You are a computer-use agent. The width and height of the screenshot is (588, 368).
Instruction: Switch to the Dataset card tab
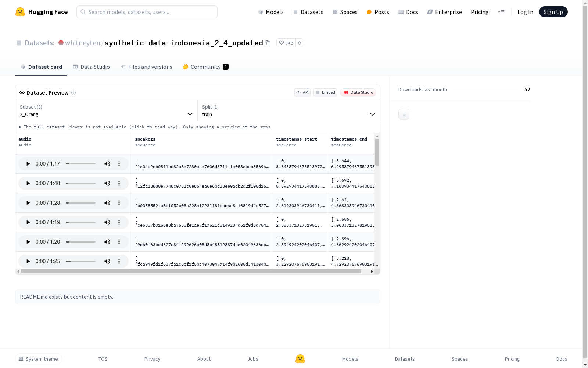[x=41, y=67]
